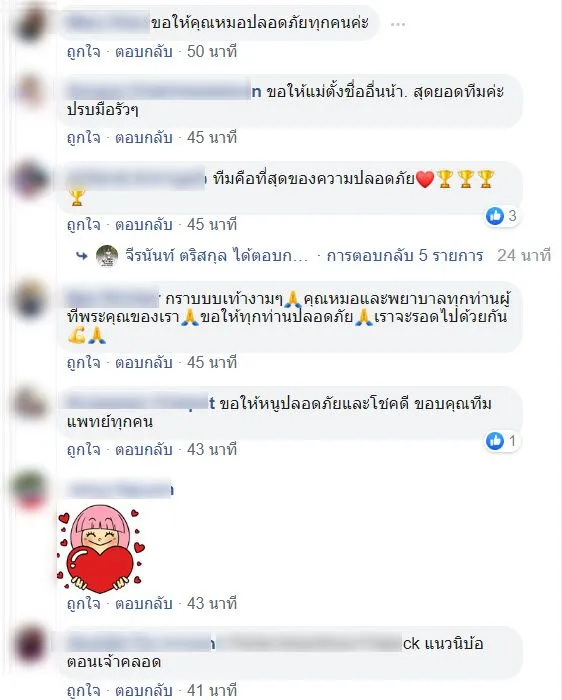Click จีรนันท์ ตริสกุล's name link

pos(176,256)
